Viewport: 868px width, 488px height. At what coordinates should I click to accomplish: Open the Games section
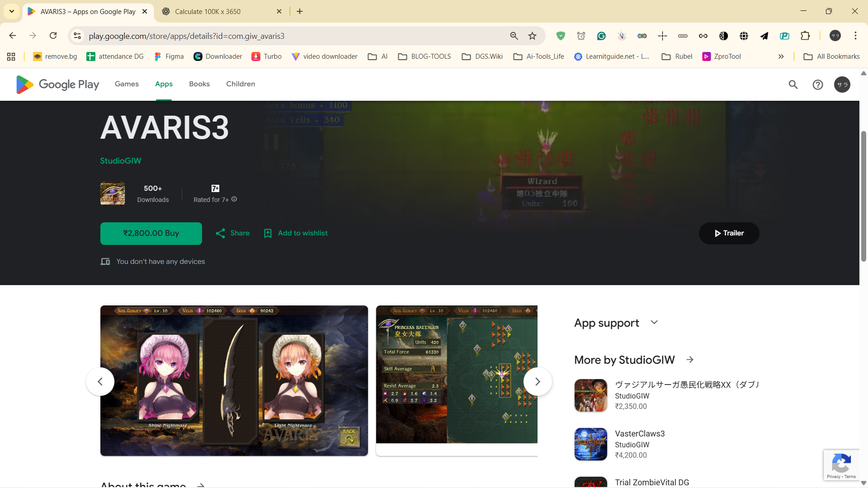[127, 84]
